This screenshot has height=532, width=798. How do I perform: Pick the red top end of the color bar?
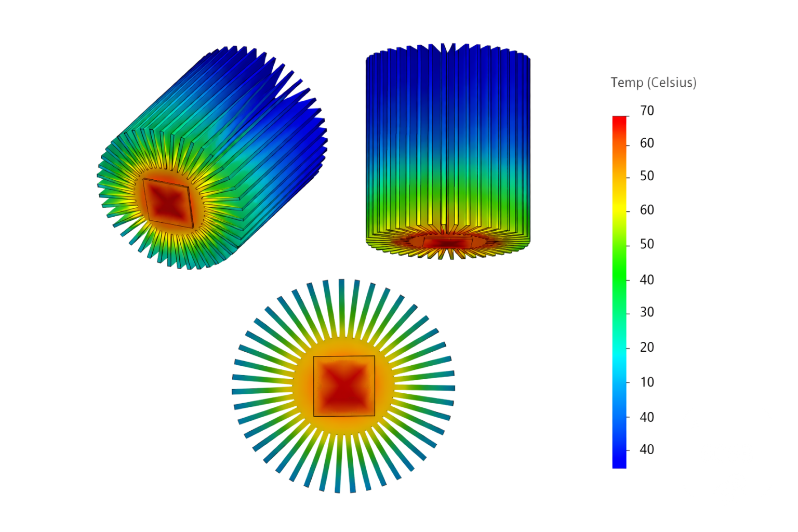tap(620, 121)
